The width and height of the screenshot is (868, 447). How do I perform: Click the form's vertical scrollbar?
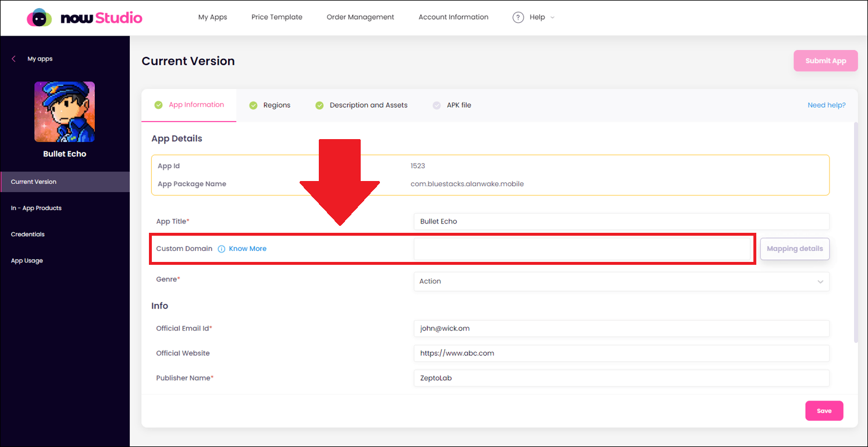coord(855,233)
